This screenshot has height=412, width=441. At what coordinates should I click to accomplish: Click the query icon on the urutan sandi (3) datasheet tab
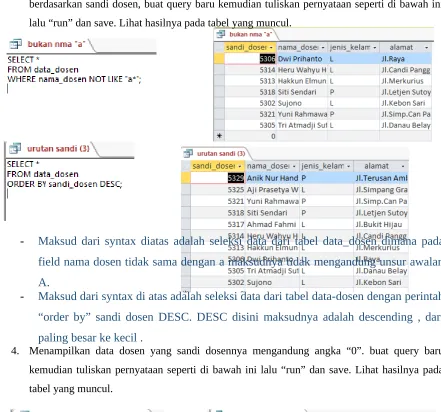(x=188, y=153)
